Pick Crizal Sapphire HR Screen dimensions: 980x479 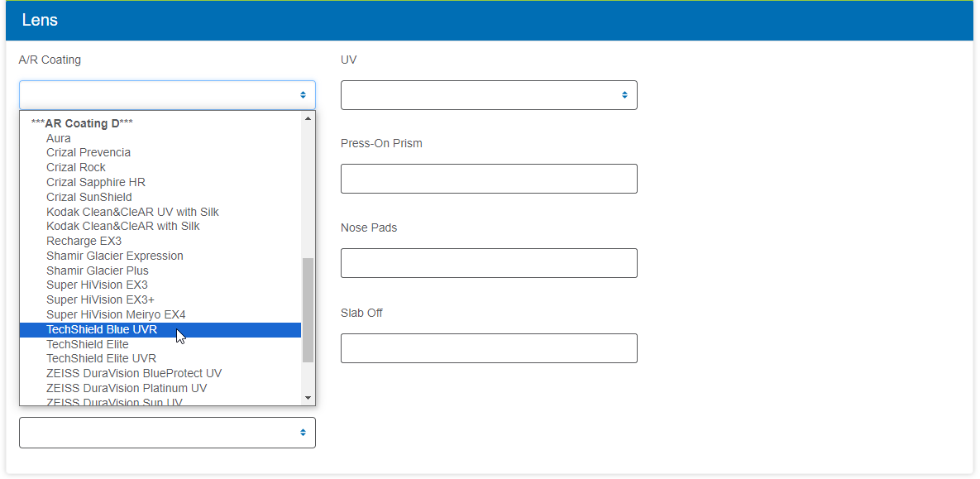pyautogui.click(x=160, y=183)
